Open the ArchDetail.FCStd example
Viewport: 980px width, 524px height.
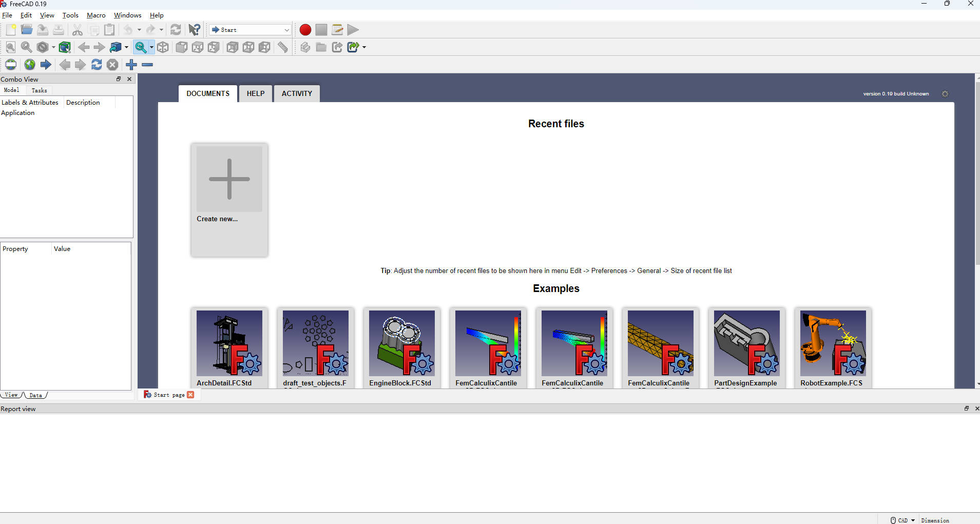pos(229,347)
